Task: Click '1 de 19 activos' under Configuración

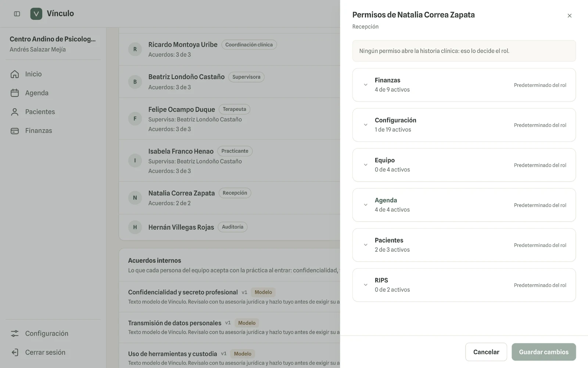Action: tap(393, 130)
